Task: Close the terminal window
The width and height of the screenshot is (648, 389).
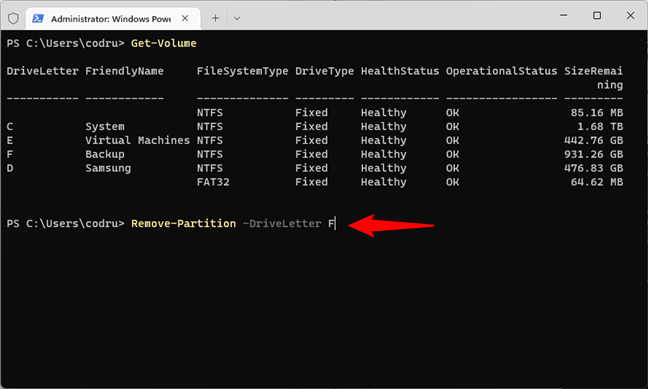Action: [x=630, y=15]
